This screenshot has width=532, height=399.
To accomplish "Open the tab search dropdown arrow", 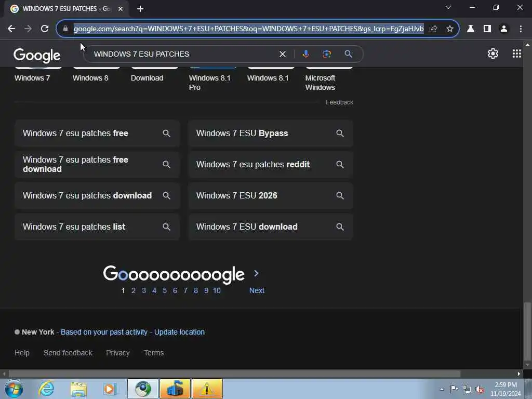I will pos(448,7).
